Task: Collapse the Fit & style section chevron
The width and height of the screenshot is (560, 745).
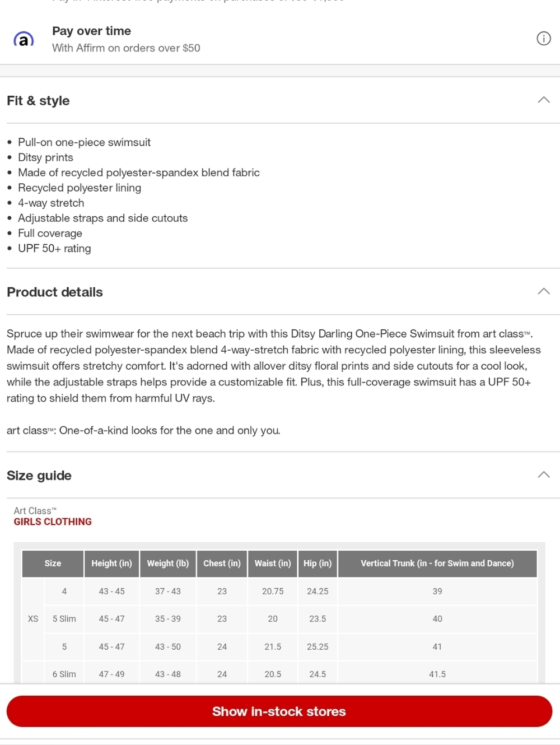Action: (x=543, y=100)
